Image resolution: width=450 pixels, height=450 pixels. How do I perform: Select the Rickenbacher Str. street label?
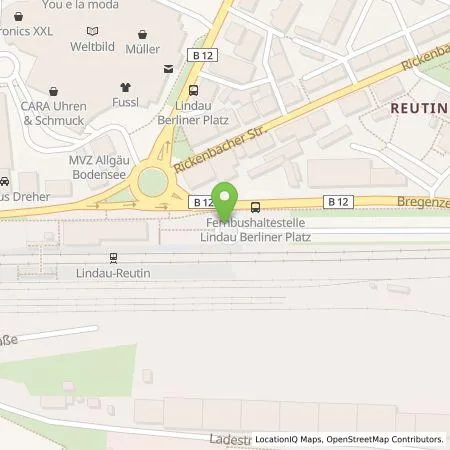point(220,149)
